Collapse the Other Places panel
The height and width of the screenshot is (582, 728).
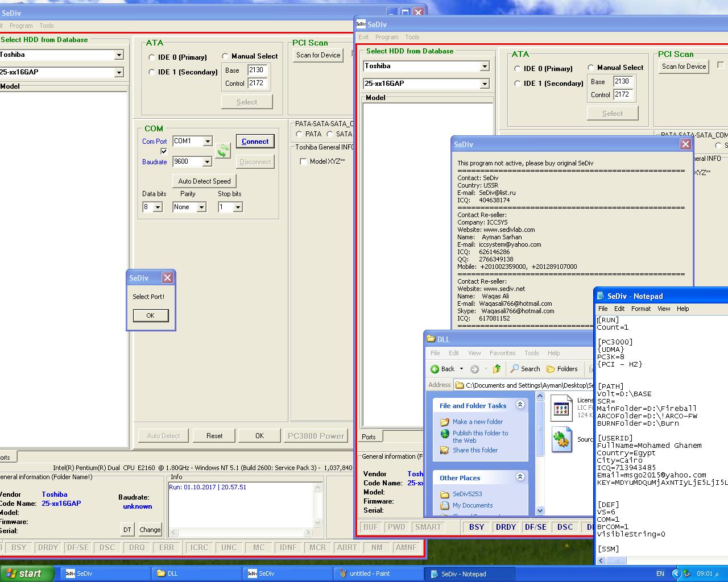[x=520, y=477]
